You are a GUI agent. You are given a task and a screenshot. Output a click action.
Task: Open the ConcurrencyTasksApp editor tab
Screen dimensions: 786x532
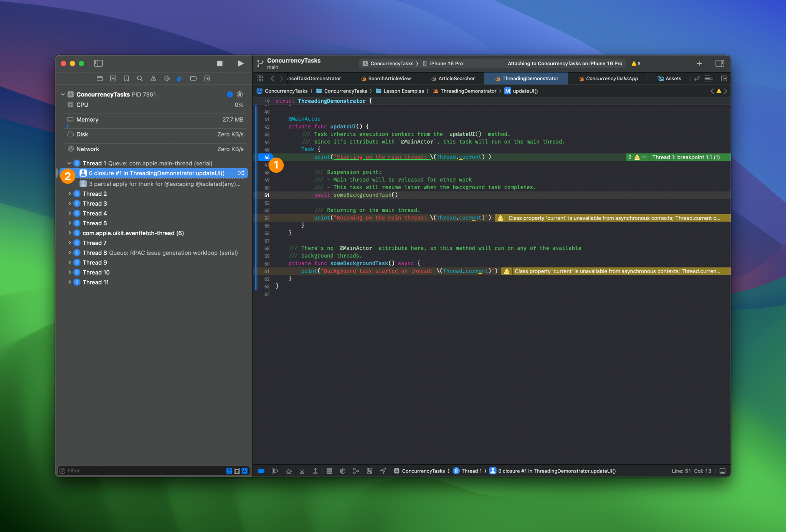(x=611, y=79)
